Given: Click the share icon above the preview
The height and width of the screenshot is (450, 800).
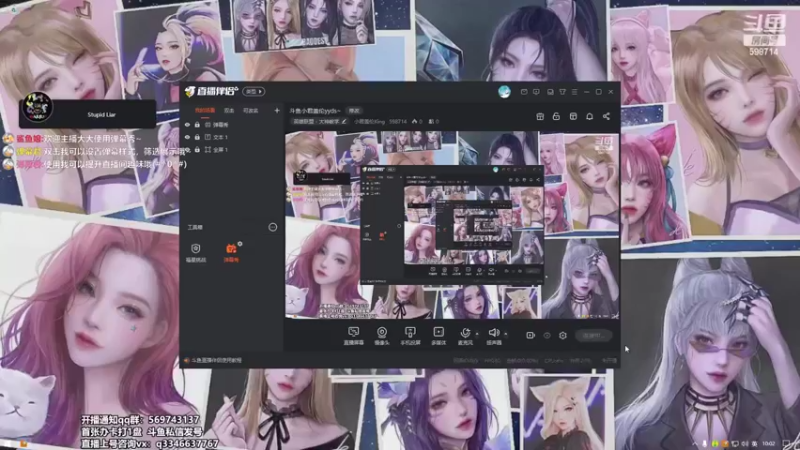Looking at the screenshot, I should coord(606,116).
